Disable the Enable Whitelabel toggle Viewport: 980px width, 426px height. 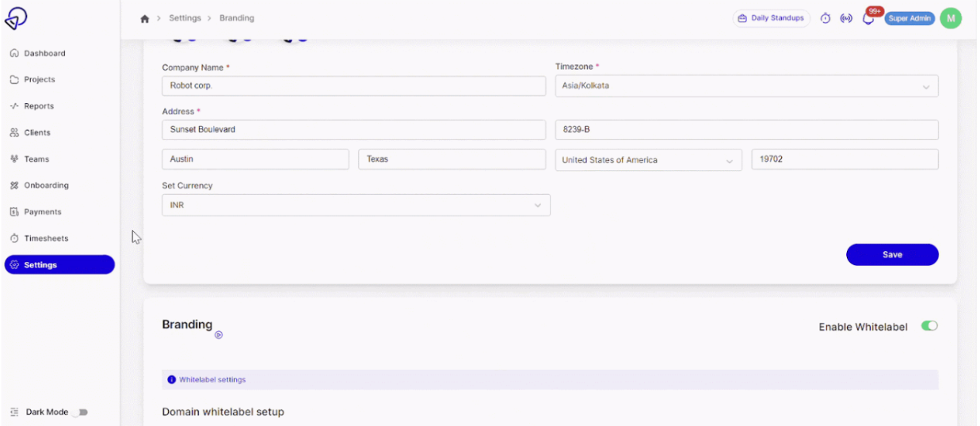[x=929, y=326]
